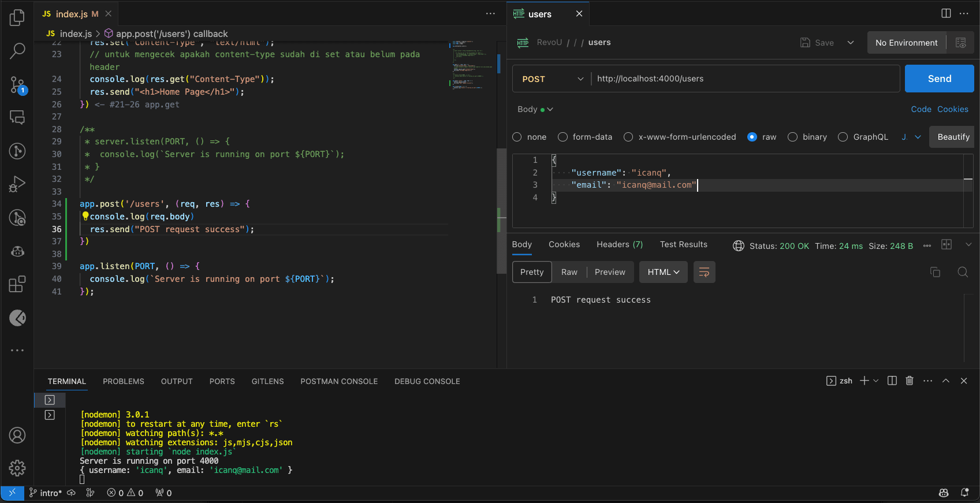
Task: Open the No Environment selector
Action: [x=907, y=43]
